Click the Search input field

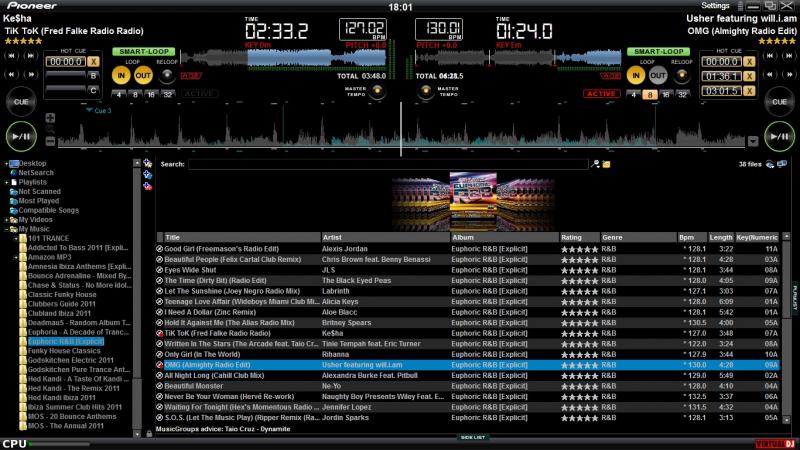(388, 164)
